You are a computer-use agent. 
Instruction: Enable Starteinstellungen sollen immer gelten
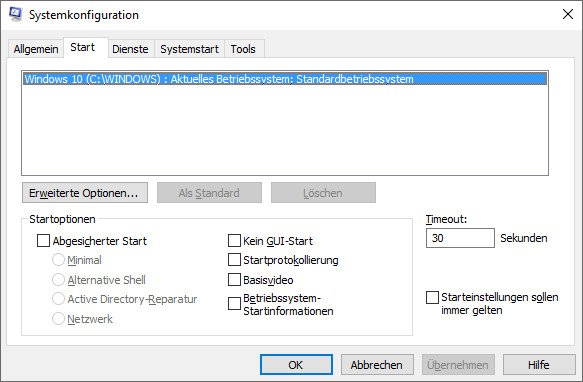click(432, 298)
